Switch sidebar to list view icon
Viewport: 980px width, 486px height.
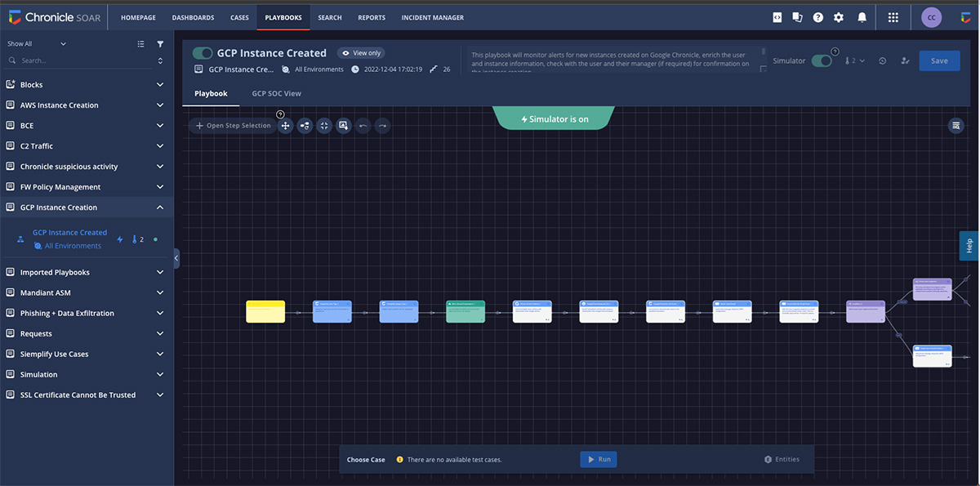(x=140, y=44)
